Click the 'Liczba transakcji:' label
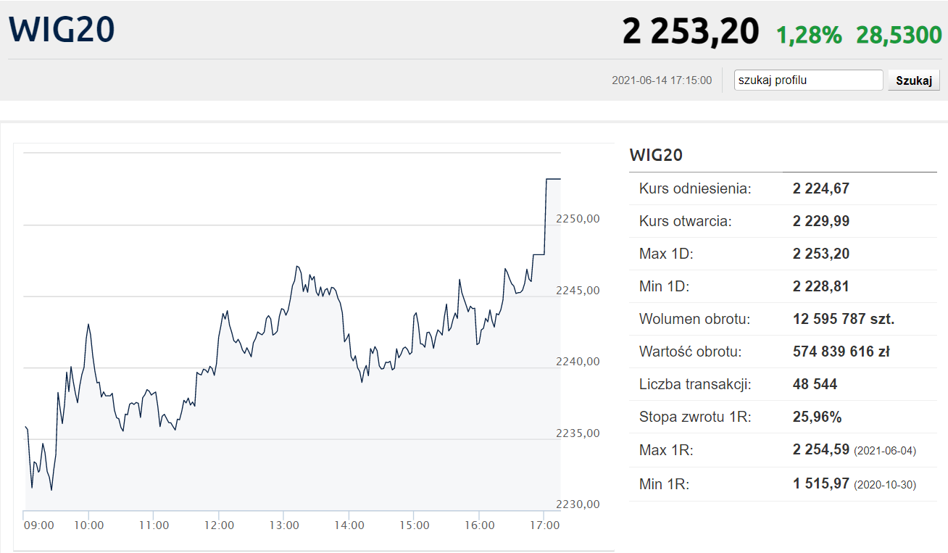 click(x=695, y=384)
